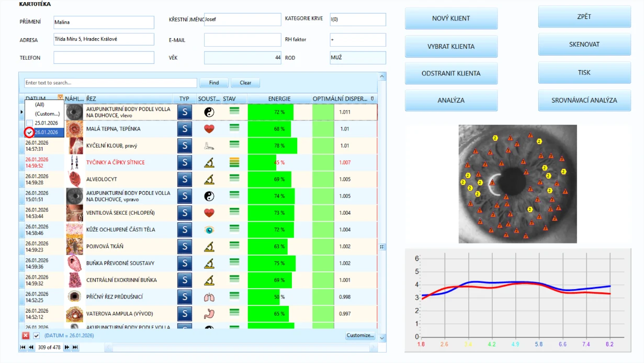Click the yin-yang icon in the first row

pyautogui.click(x=209, y=112)
